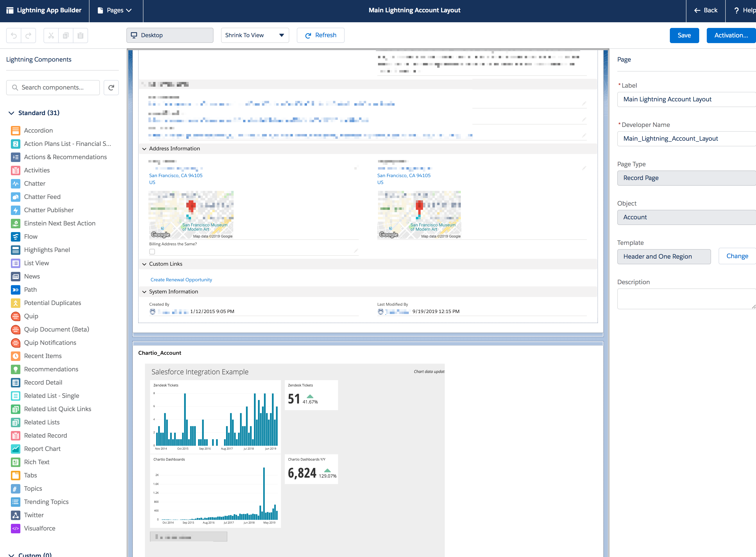
Task: Click the left billing address map
Action: 191,215
